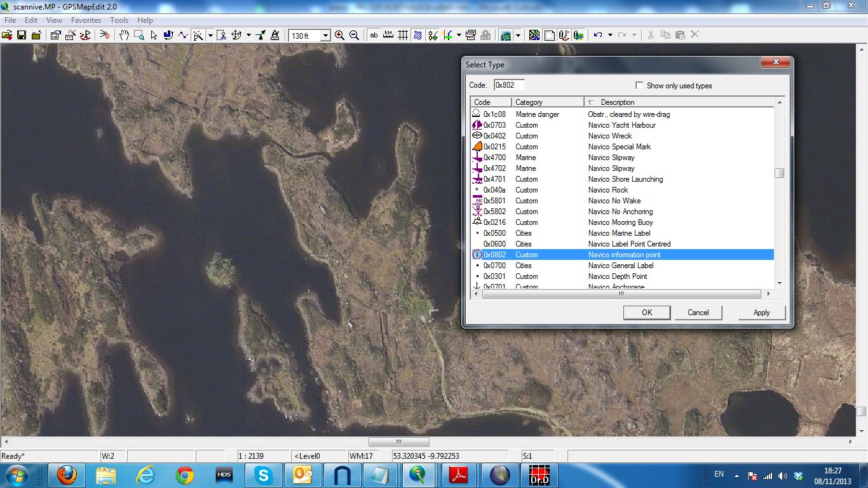Select the Navico Shore Launching row
This screenshot has width=868, height=488.
[622, 179]
